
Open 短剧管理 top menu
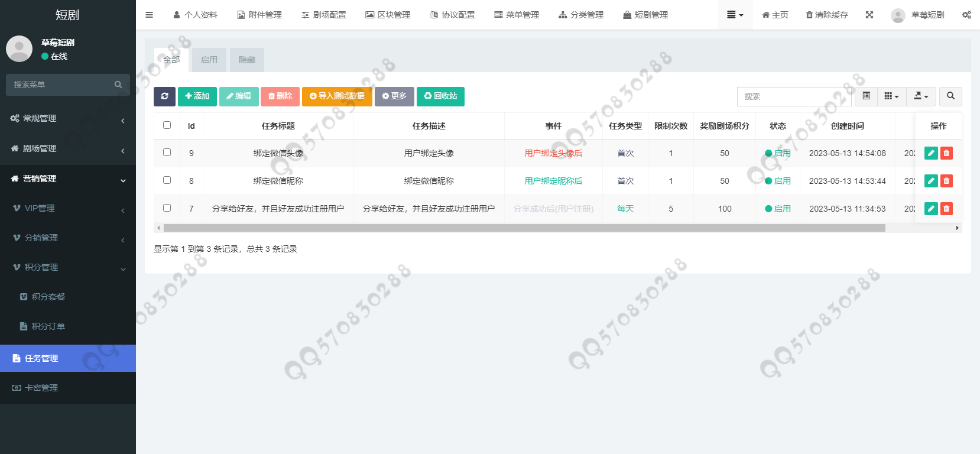[x=645, y=15]
